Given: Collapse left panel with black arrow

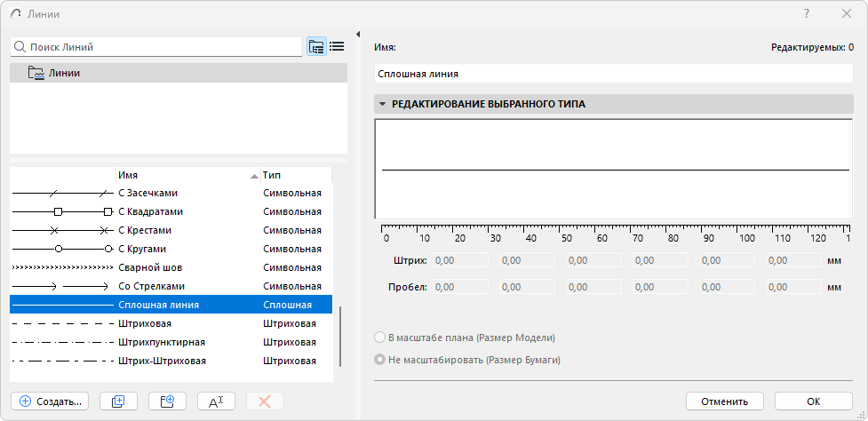Looking at the screenshot, I should 357,35.
